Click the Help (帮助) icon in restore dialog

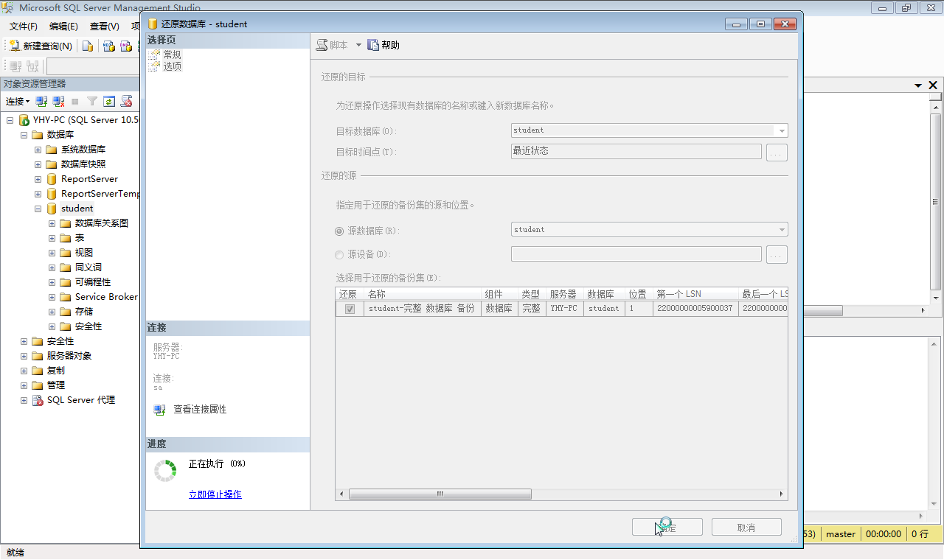tap(373, 45)
